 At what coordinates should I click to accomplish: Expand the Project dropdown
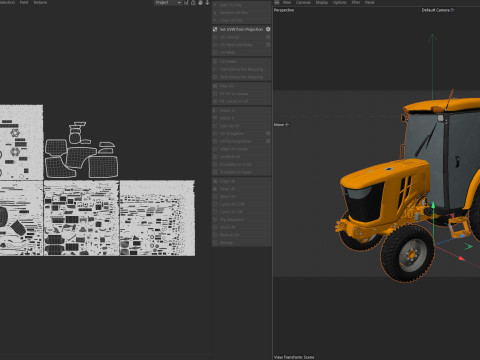[x=168, y=3]
